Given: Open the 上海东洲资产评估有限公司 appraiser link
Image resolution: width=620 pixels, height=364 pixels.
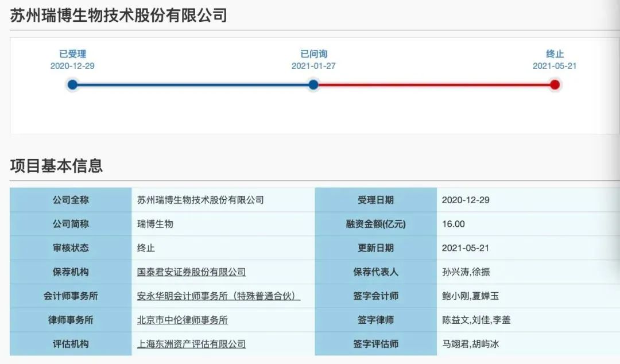Looking at the screenshot, I should tap(191, 344).
